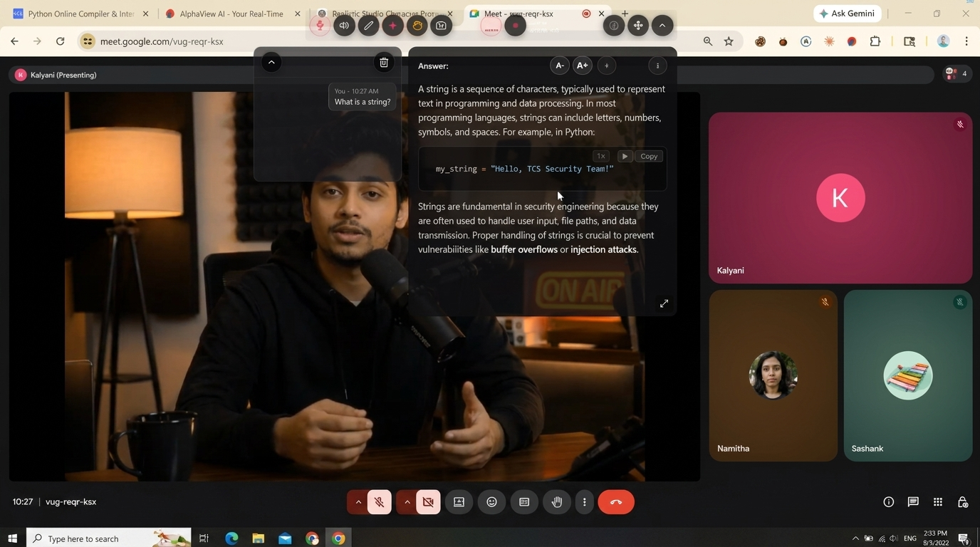The image size is (980, 547).
Task: Run the code snippet with the play button
Action: [x=625, y=156]
